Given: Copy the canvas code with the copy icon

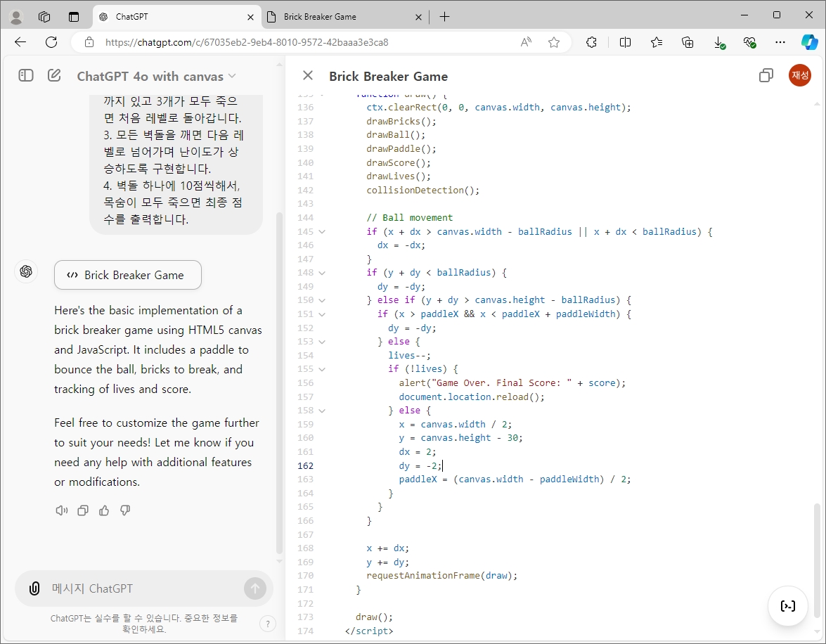Looking at the screenshot, I should click(x=766, y=75).
